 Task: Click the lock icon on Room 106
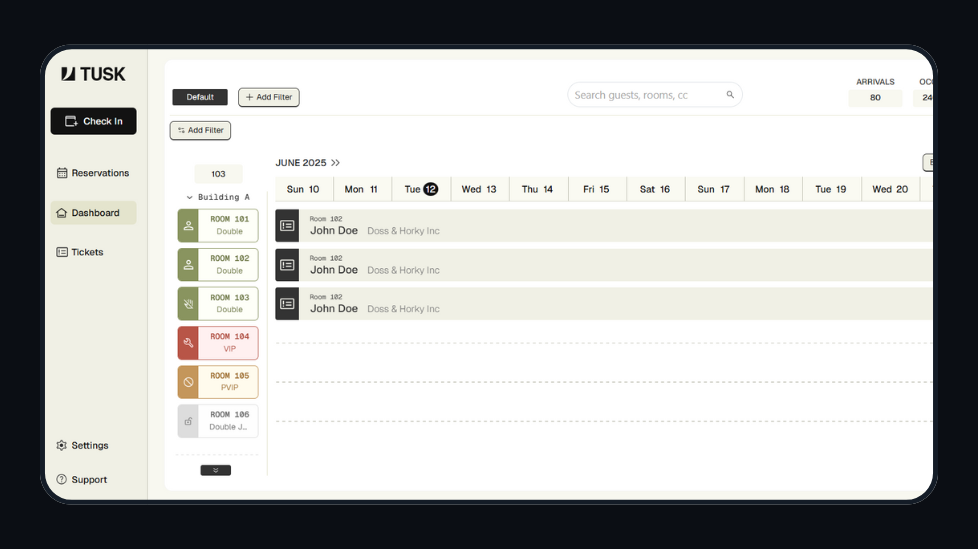pyautogui.click(x=188, y=421)
